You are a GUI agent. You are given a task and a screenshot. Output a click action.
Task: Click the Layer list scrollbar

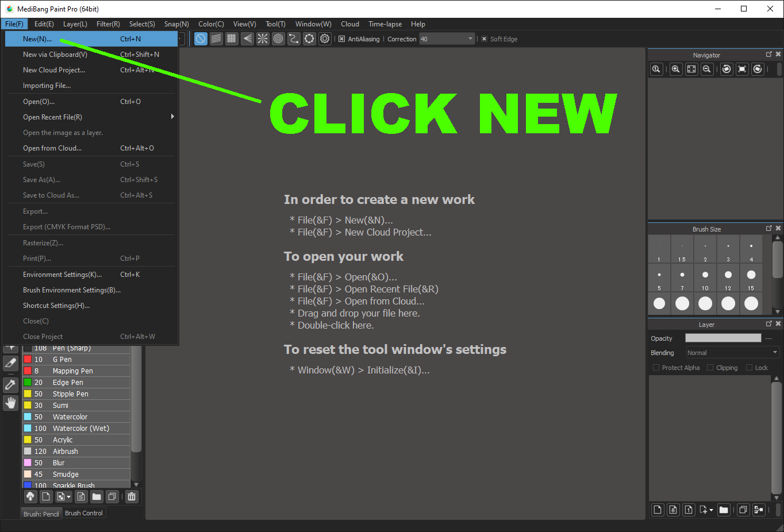click(x=776, y=438)
